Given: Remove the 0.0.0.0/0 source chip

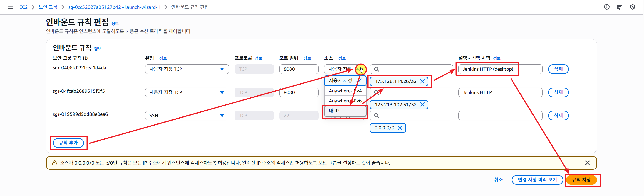Looking at the screenshot, I should click(x=400, y=128).
